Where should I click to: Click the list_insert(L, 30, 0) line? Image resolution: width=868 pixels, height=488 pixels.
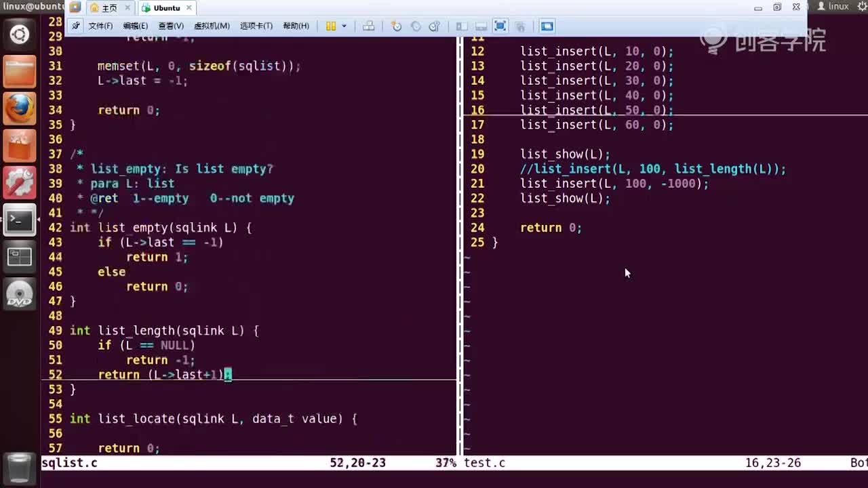click(597, 81)
